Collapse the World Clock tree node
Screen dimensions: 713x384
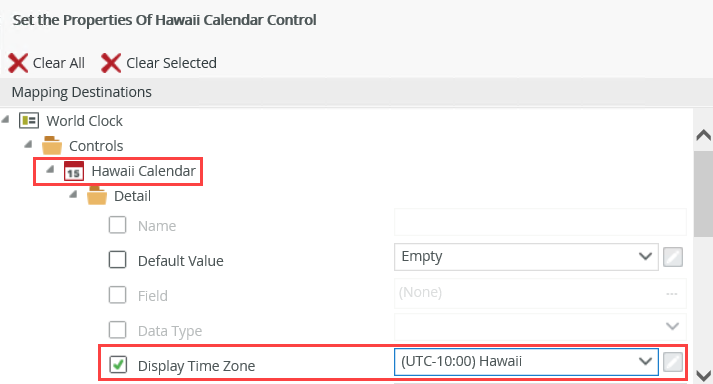point(5,119)
